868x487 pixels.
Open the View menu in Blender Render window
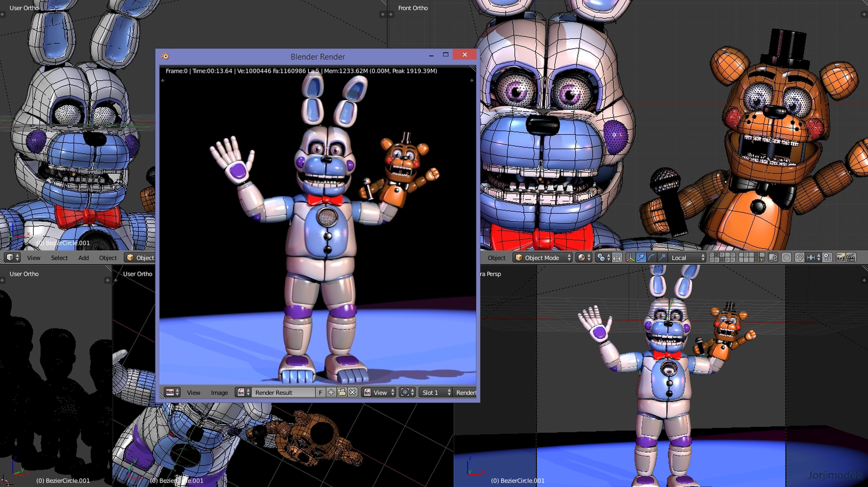click(x=194, y=393)
